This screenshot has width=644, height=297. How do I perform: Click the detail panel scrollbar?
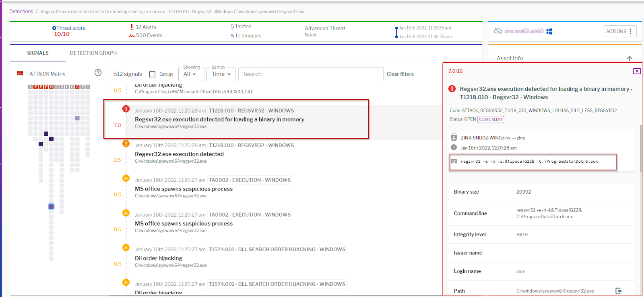[x=642, y=149]
